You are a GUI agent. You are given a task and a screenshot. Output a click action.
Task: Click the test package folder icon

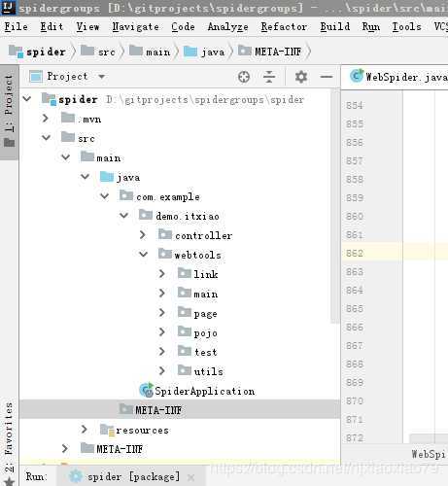click(185, 351)
